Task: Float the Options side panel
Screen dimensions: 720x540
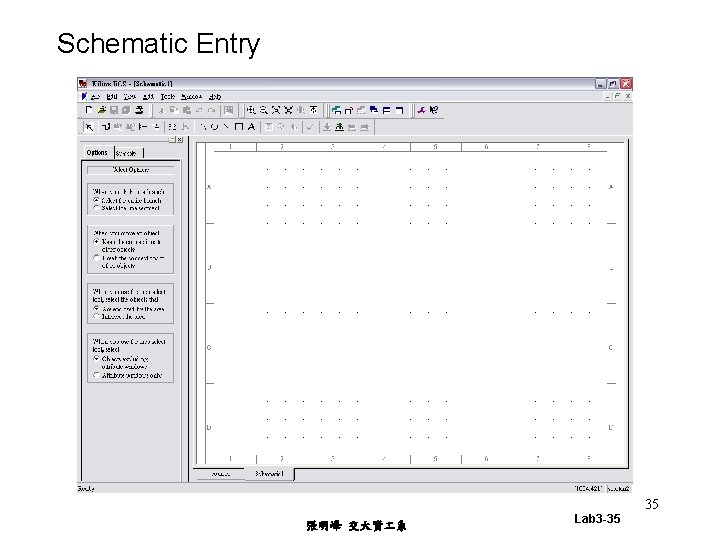Action: click(x=172, y=140)
